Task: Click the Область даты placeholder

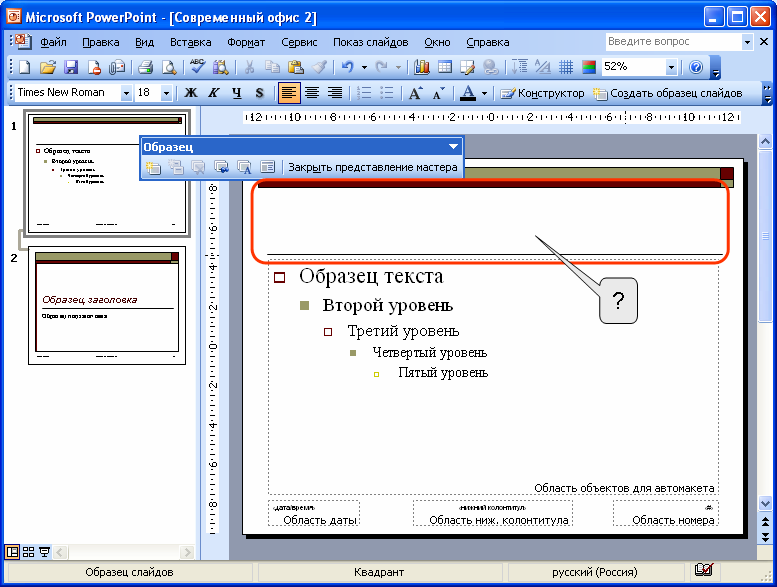Action: tap(314, 513)
